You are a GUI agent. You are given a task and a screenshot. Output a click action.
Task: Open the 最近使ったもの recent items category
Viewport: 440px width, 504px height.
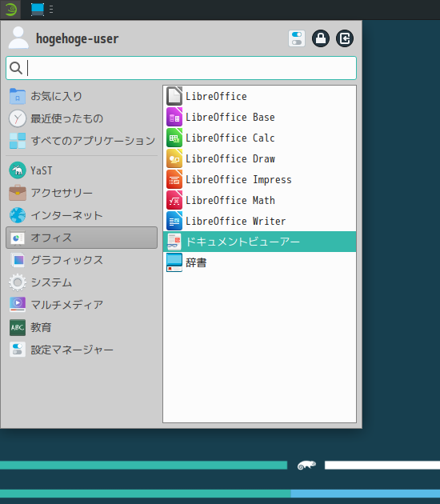pyautogui.click(x=82, y=118)
